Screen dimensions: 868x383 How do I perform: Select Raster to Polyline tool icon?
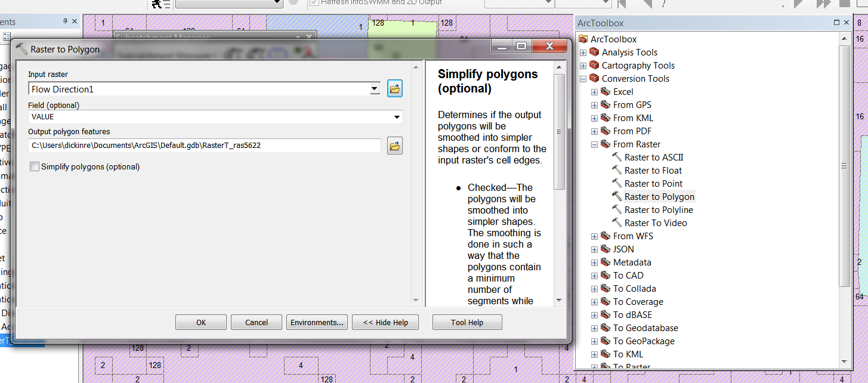pos(617,209)
